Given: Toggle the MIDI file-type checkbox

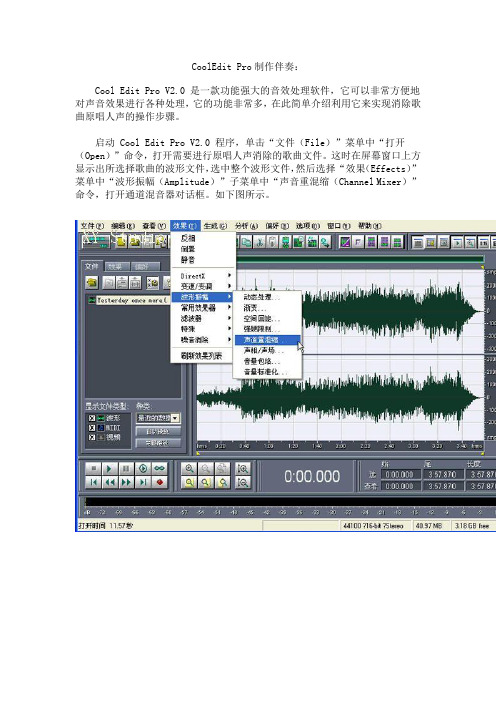Looking at the screenshot, I should pos(91,428).
